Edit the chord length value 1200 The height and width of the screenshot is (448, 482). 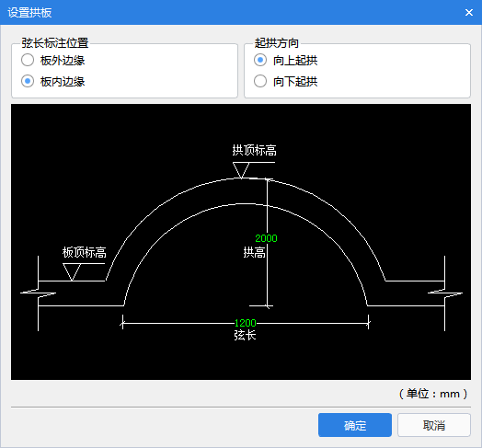pos(246,323)
